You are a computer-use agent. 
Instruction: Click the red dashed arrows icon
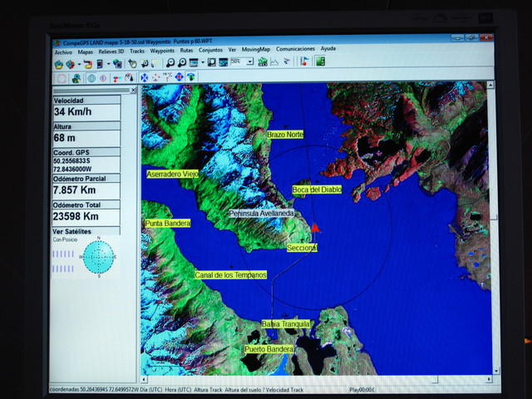tap(155, 77)
